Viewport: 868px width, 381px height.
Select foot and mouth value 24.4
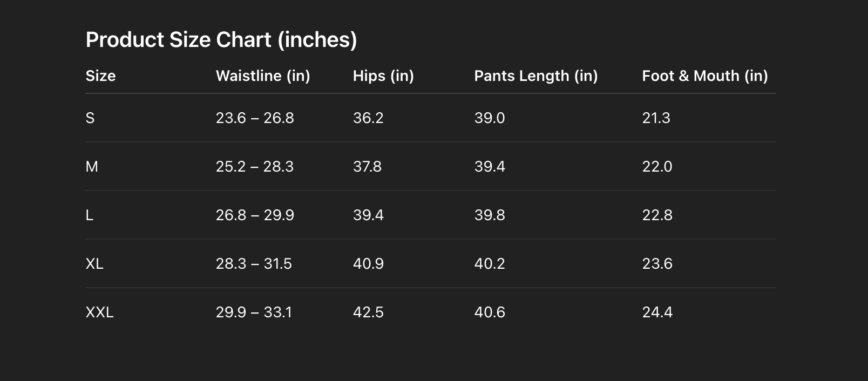click(657, 312)
